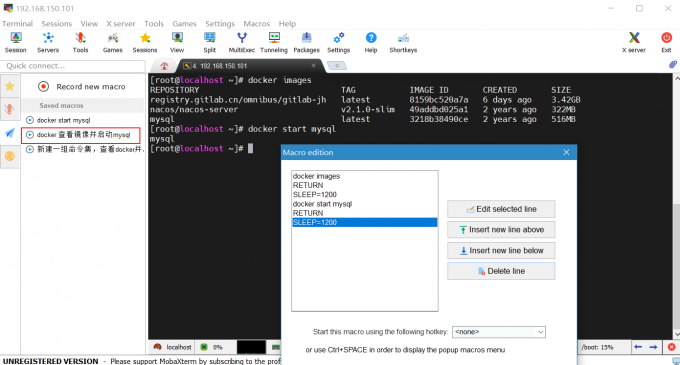Screen dimensions: 680x365
Task: Close the 192.168.150.101 terminal tab
Action: coord(314,65)
